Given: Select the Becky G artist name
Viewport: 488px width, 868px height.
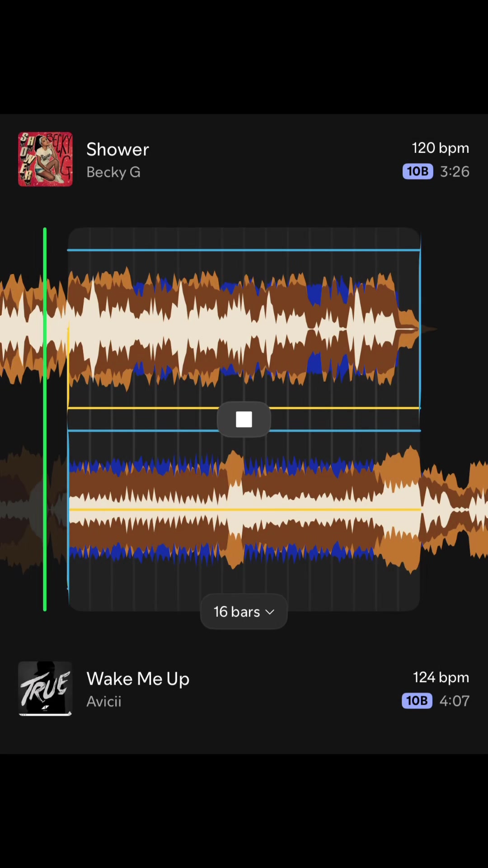Looking at the screenshot, I should click(113, 172).
